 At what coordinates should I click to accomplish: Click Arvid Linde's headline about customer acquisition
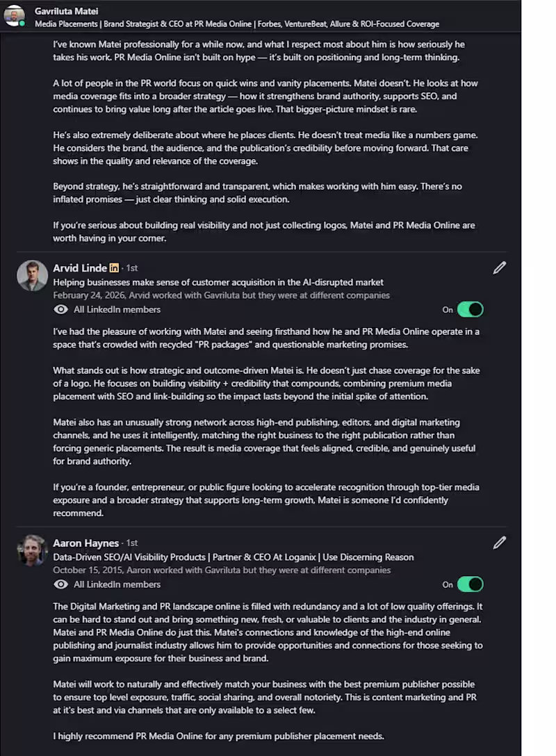pos(218,282)
